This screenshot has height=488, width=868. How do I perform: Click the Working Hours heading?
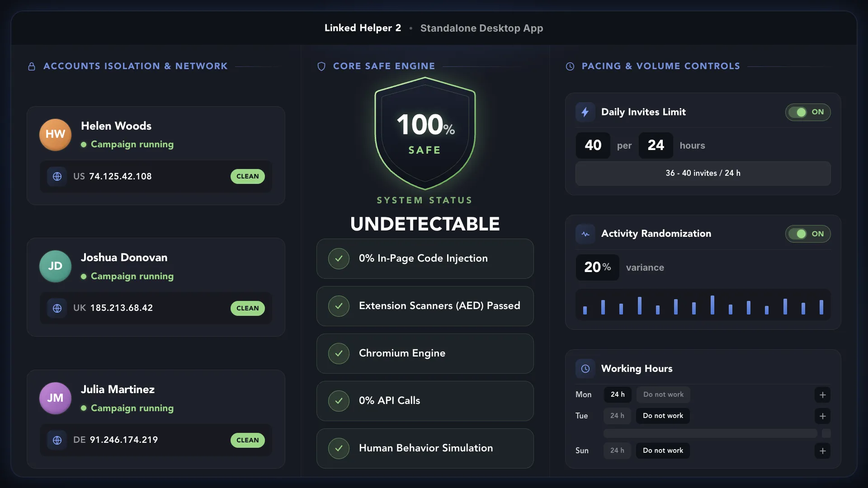637,369
